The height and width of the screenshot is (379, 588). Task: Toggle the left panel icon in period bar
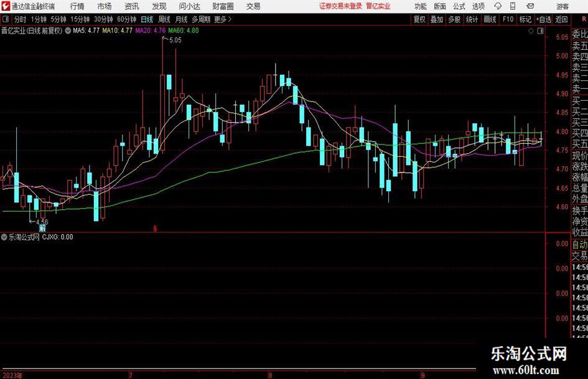(x=5, y=19)
